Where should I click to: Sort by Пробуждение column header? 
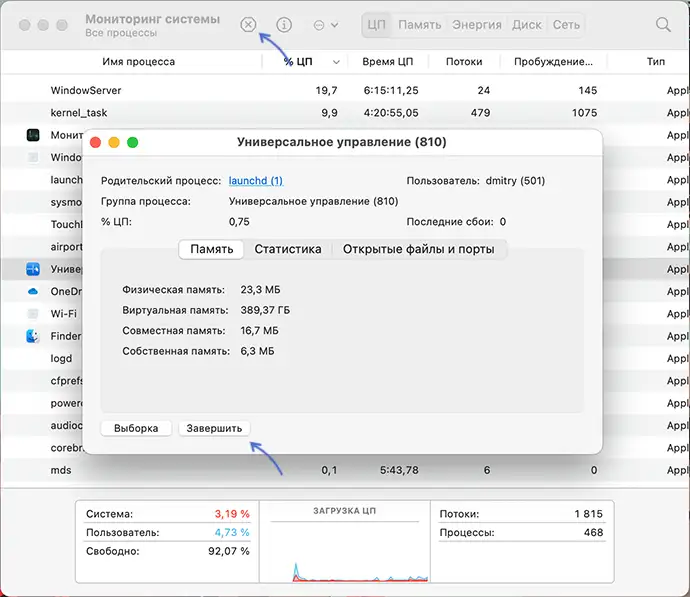[x=553, y=62]
